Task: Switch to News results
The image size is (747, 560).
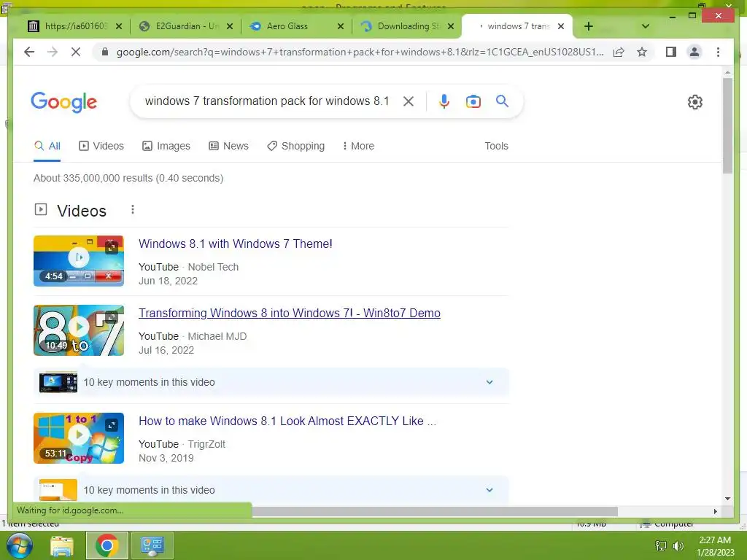Action: [228, 146]
